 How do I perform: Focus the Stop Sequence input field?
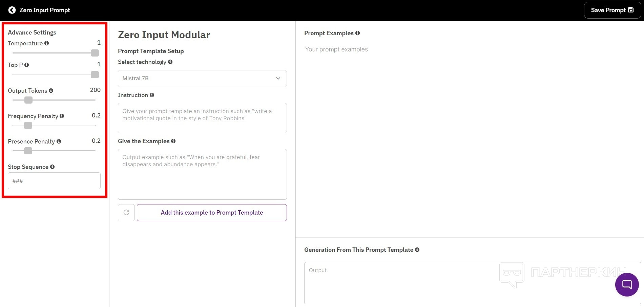point(54,181)
